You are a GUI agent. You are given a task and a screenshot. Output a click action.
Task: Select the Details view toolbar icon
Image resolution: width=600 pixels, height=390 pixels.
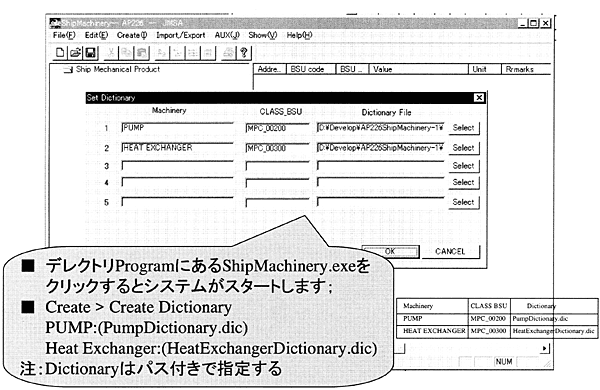208,53
